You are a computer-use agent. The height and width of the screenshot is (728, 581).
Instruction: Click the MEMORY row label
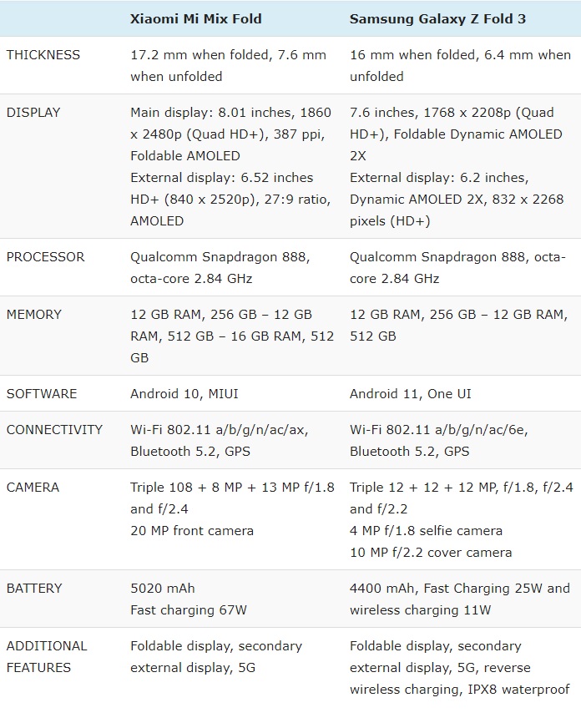coord(34,315)
